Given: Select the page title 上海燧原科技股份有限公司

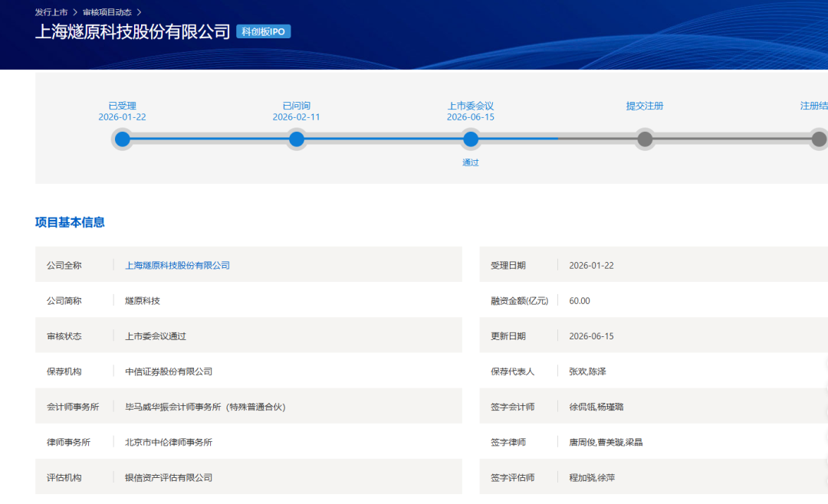Looking at the screenshot, I should click(x=133, y=31).
